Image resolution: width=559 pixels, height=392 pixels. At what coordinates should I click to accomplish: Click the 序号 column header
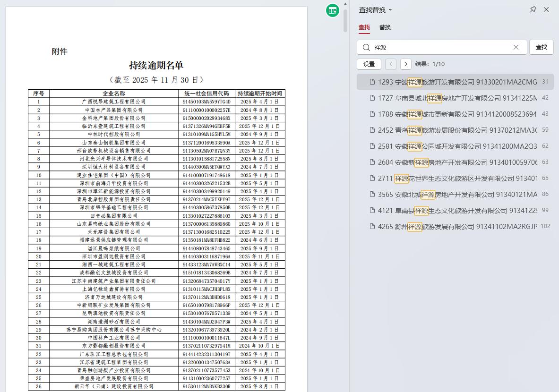coord(38,94)
